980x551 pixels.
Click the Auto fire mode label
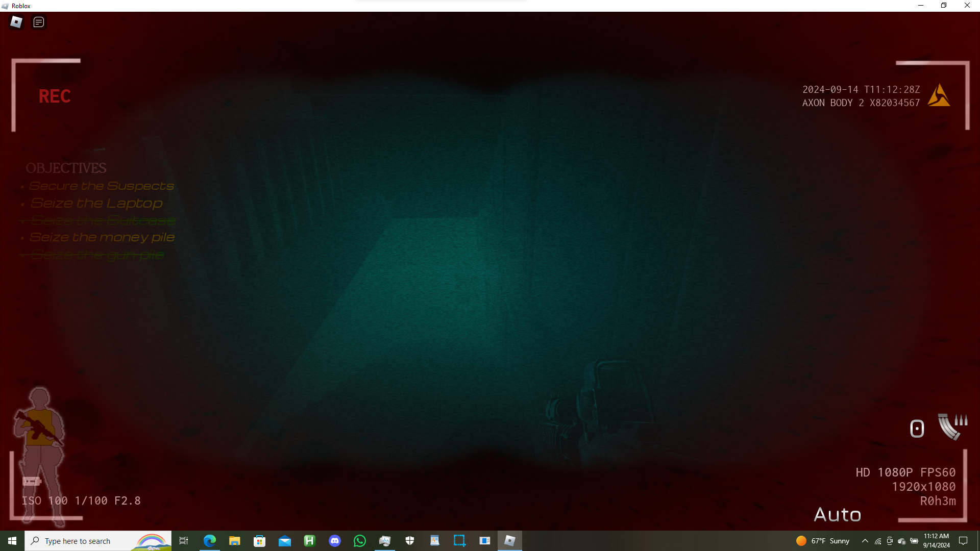[x=837, y=514]
